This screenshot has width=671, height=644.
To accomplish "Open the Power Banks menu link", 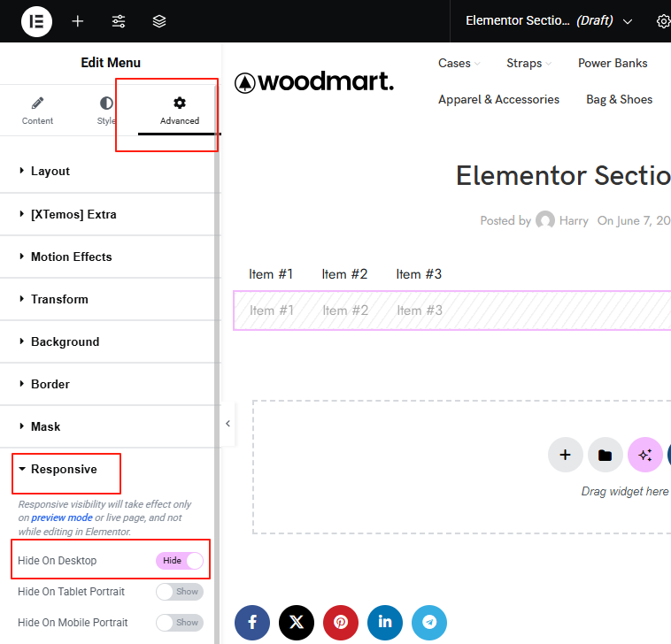I will point(613,63).
